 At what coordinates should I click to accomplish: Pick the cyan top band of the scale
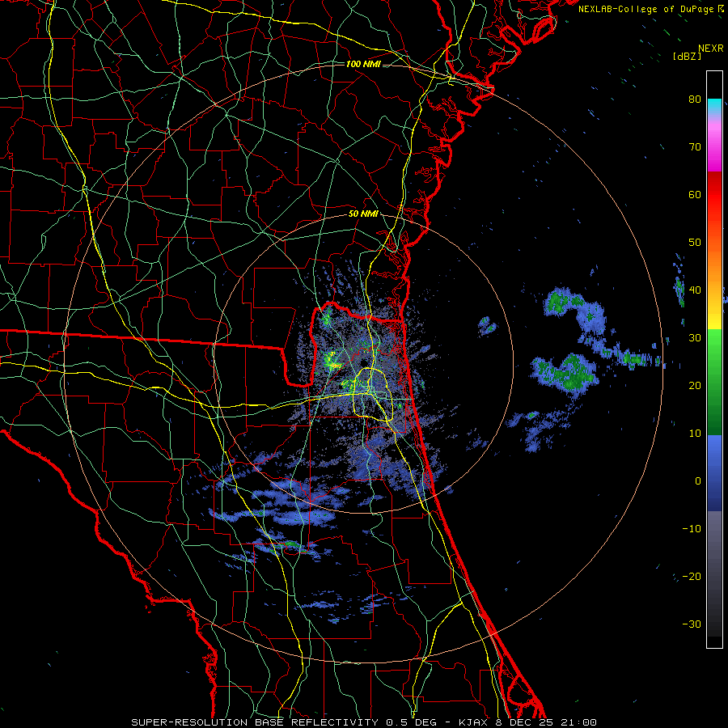coord(714,104)
